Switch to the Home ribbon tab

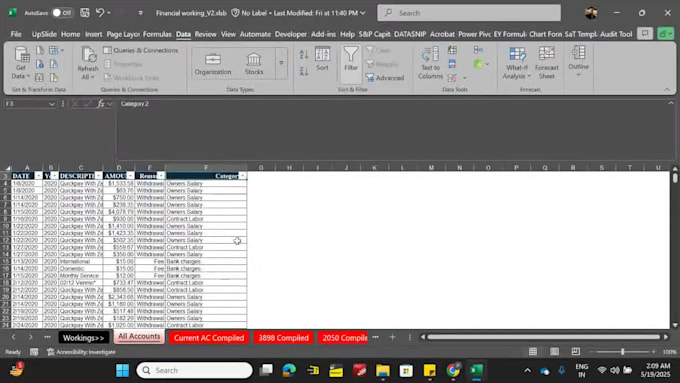70,34
